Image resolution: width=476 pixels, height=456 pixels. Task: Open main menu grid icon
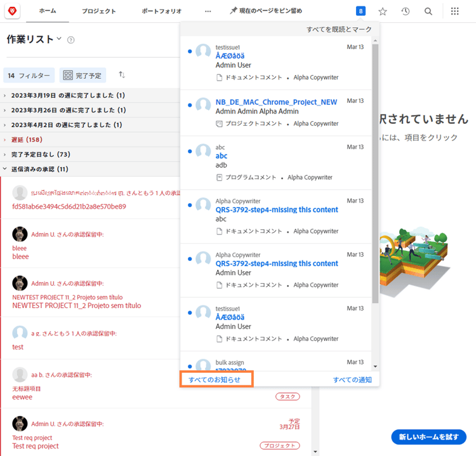coord(455,11)
